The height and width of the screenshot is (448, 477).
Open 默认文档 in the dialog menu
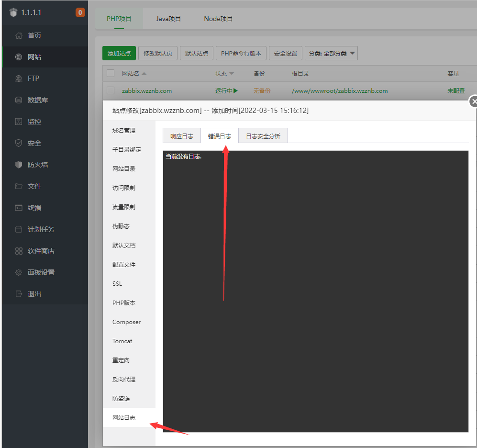click(129, 246)
